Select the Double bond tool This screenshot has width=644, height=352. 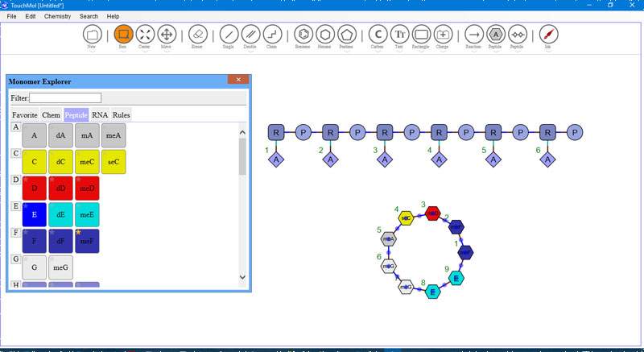click(x=250, y=35)
